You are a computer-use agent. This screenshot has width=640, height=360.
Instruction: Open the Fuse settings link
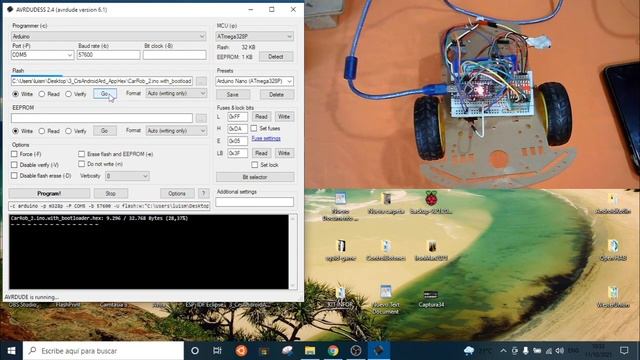(266, 138)
